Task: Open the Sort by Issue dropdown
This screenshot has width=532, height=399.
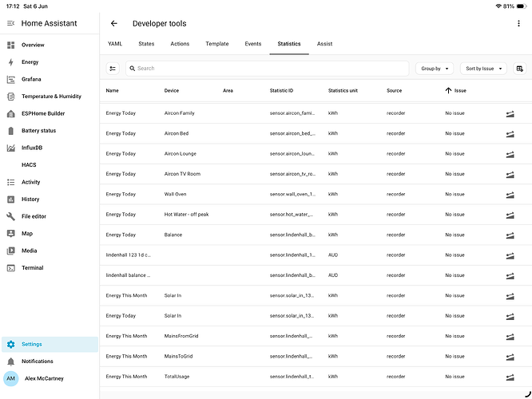Action: [483, 69]
